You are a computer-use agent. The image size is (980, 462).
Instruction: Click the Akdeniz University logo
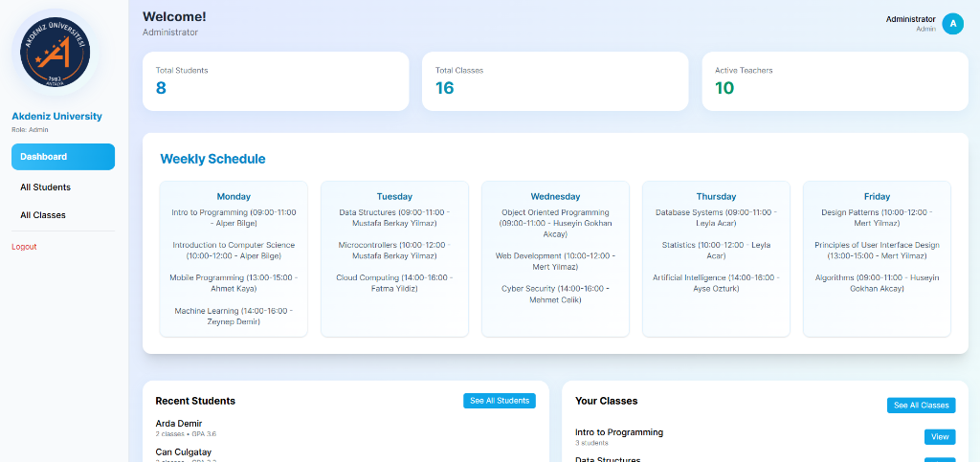coord(55,53)
